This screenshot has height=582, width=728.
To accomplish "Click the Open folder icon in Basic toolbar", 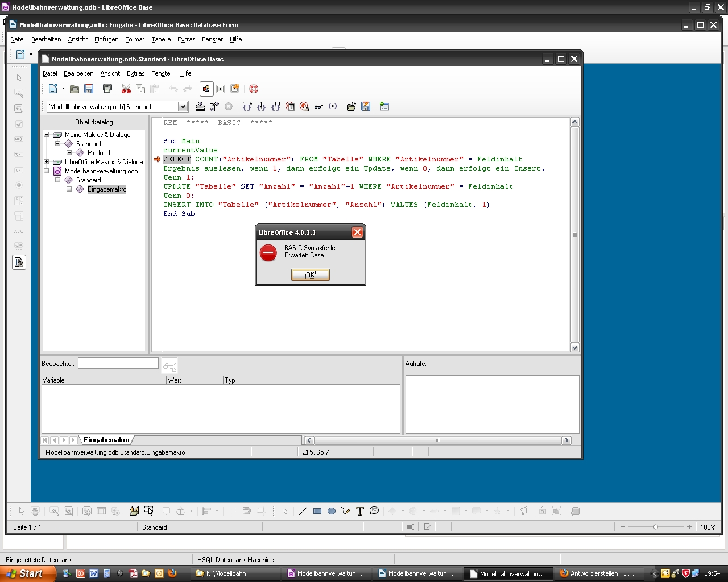I will [75, 89].
